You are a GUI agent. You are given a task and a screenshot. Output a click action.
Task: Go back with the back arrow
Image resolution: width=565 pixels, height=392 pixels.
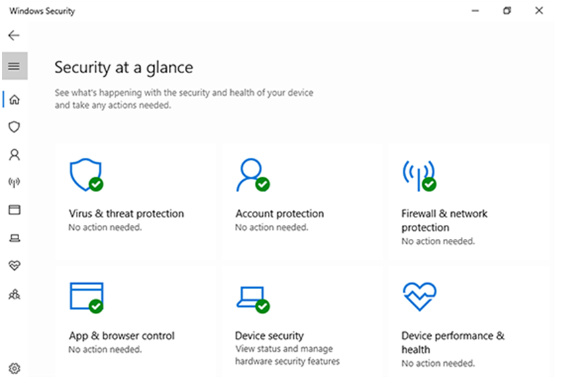pyautogui.click(x=14, y=36)
